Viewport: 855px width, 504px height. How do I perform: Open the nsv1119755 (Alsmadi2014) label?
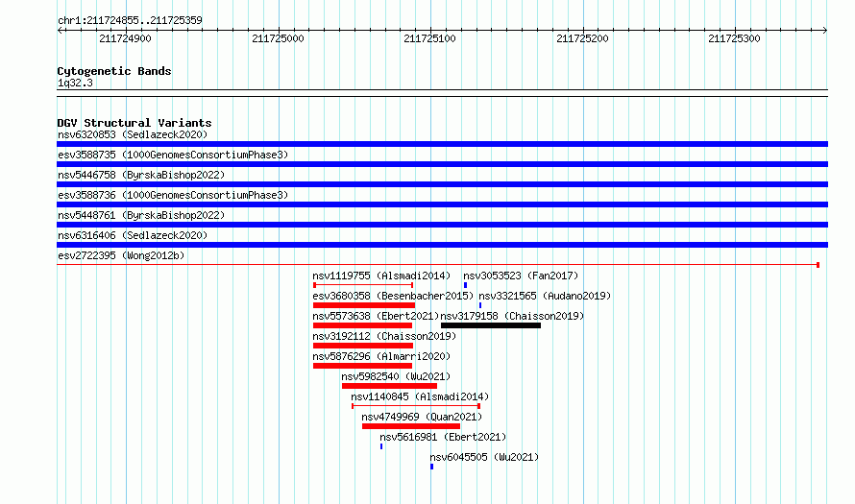[x=381, y=276]
